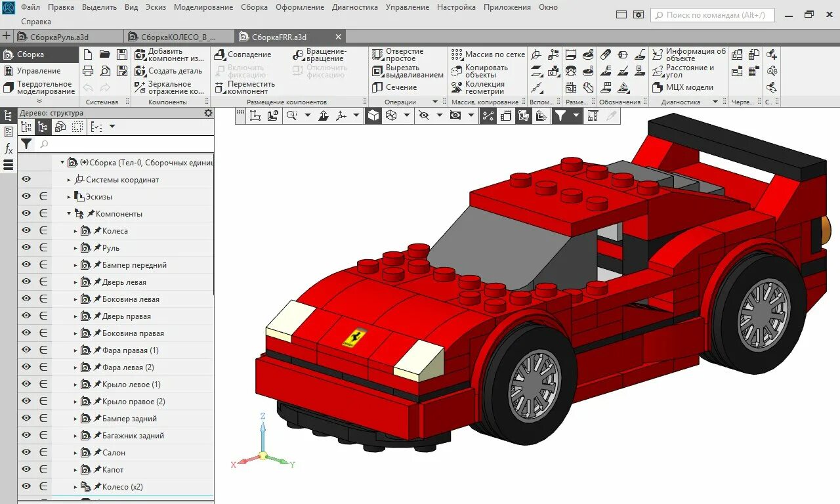Viewport: 840px width, 504px height.
Task: Toggle visibility eye for Руль
Action: pos(26,247)
